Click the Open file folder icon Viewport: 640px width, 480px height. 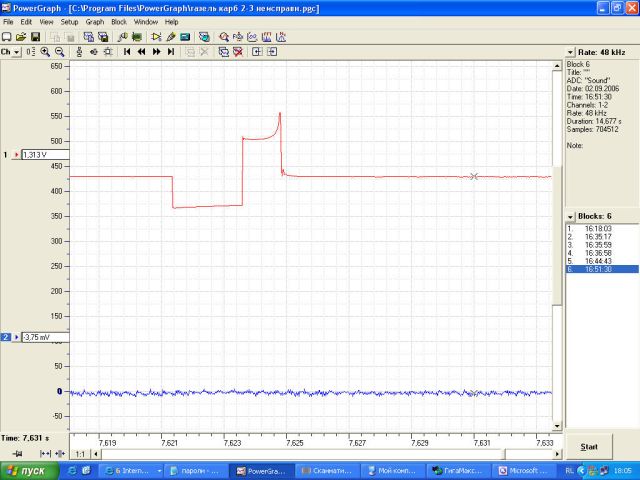21,37
